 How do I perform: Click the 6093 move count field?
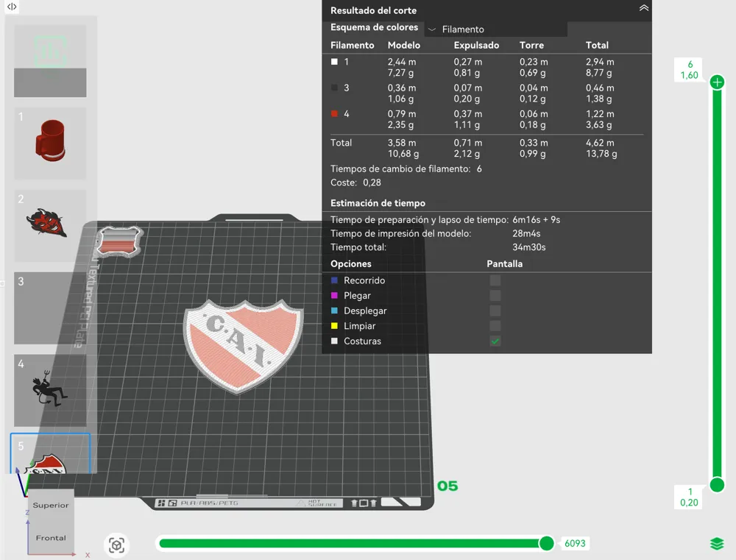pyautogui.click(x=575, y=543)
